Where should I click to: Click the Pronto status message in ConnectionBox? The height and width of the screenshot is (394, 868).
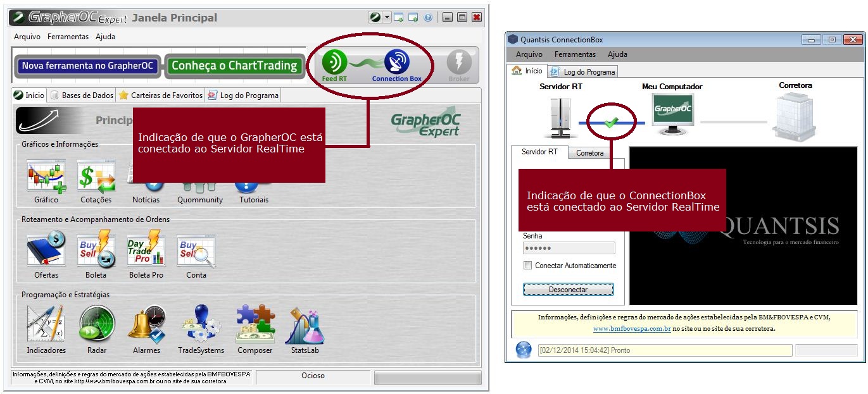[665, 350]
